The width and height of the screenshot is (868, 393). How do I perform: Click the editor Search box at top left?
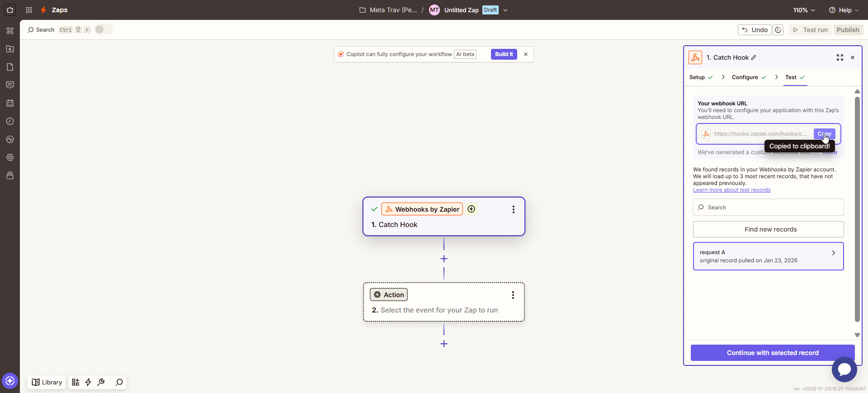(x=41, y=30)
